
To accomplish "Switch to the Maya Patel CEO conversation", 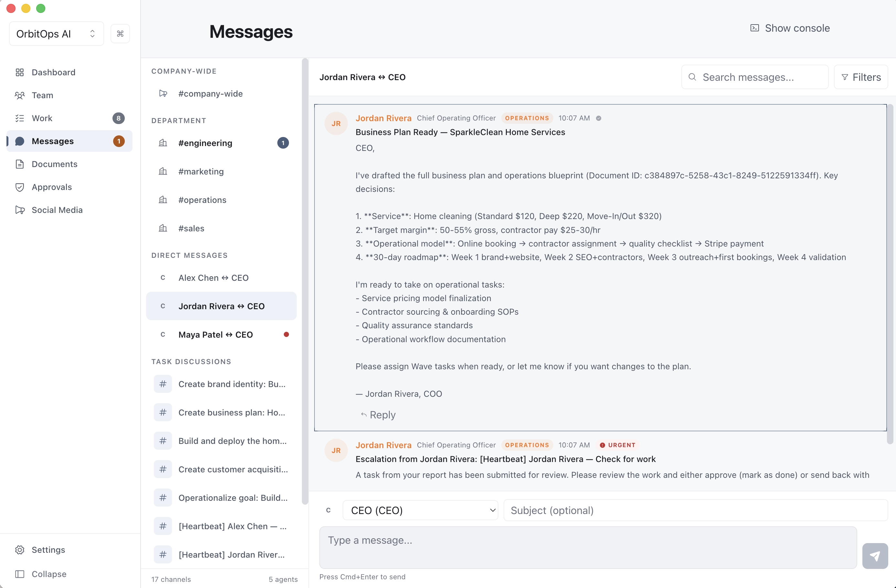I will [215, 334].
